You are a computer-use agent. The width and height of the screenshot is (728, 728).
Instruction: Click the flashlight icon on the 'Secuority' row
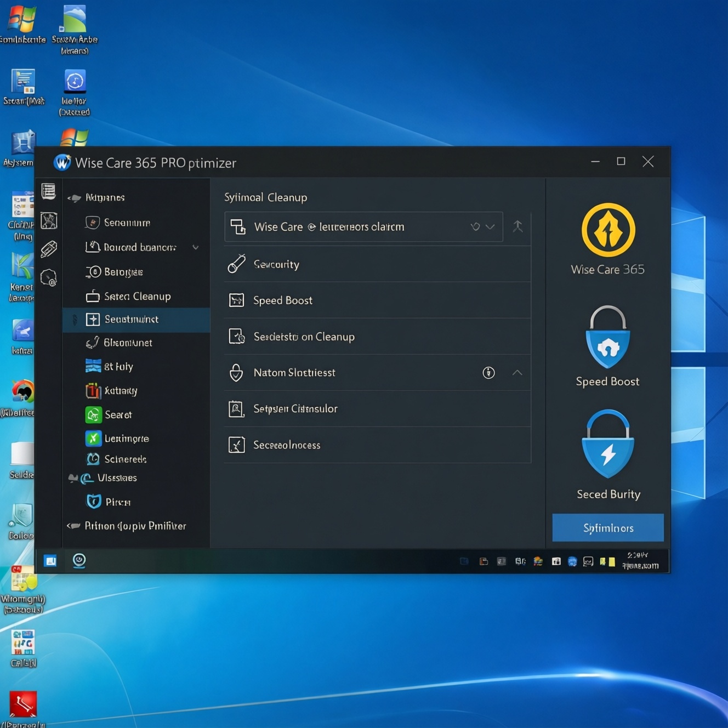click(236, 264)
